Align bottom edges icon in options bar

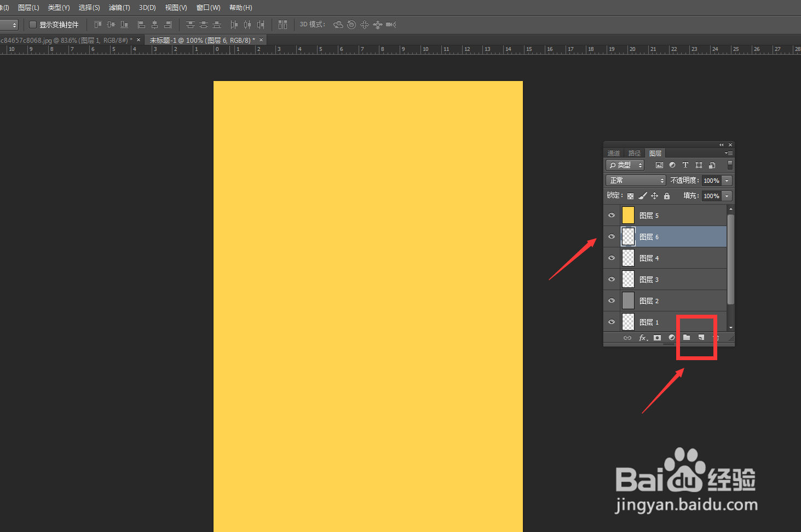pos(124,25)
